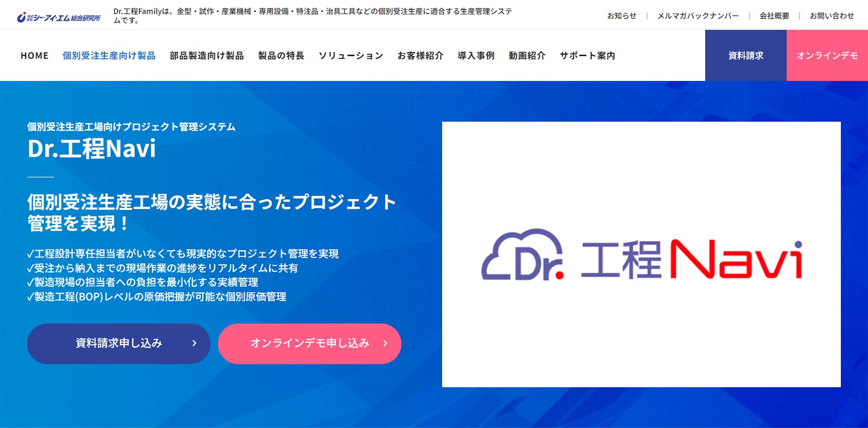The image size is (868, 428).
Task: Go to 導入事例 page
Action: [476, 55]
